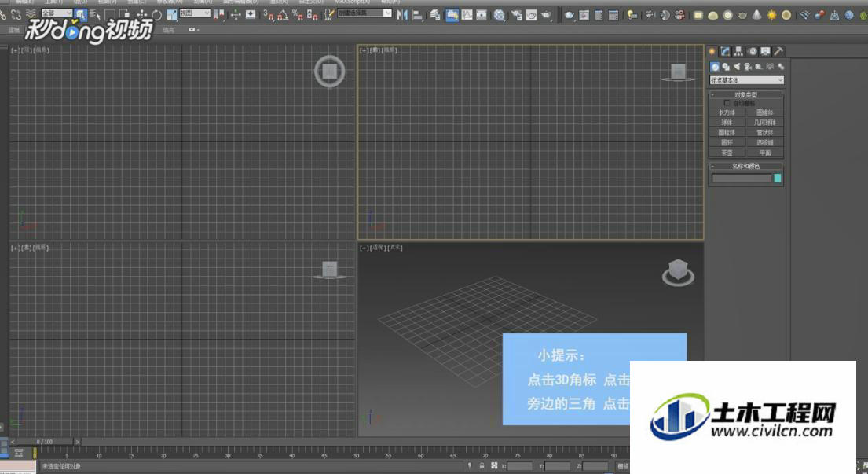Image resolution: width=868 pixels, height=474 pixels.
Task: Select the Systems category icon
Action: (781, 67)
